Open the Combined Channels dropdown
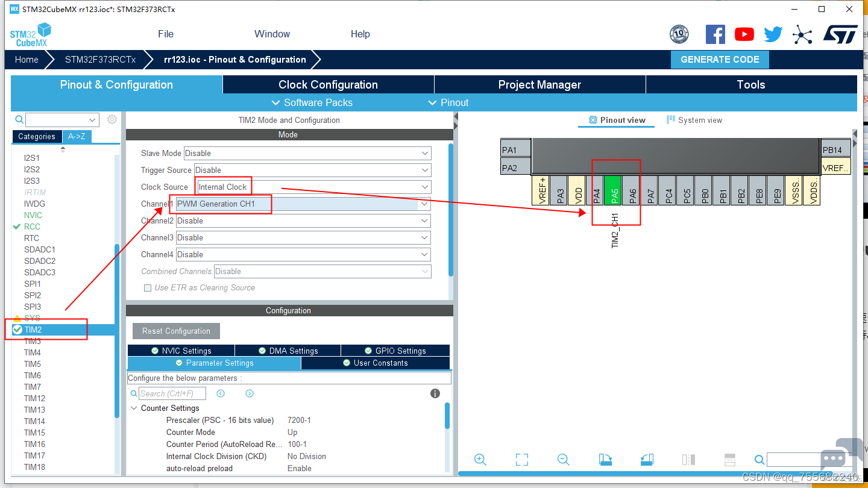Screen dimensions: 868x488 point(322,271)
